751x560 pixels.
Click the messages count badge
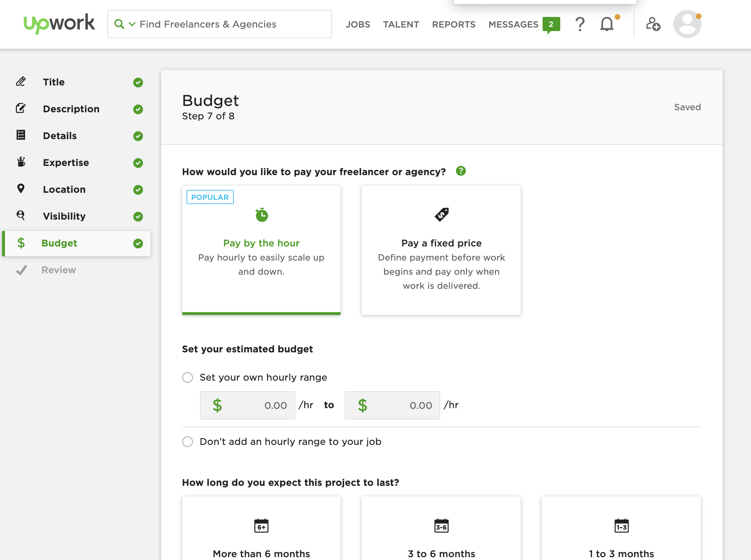(551, 24)
